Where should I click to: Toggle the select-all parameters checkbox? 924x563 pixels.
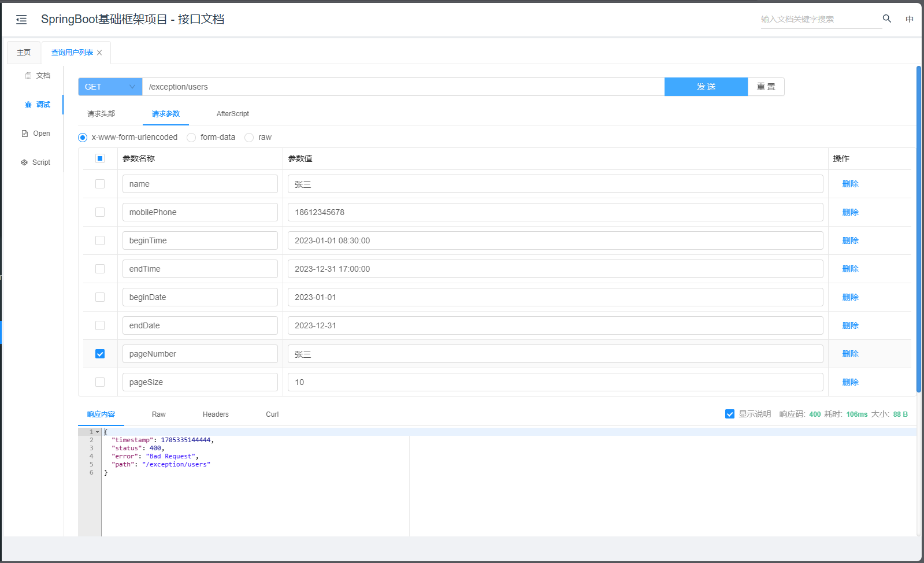(x=100, y=158)
